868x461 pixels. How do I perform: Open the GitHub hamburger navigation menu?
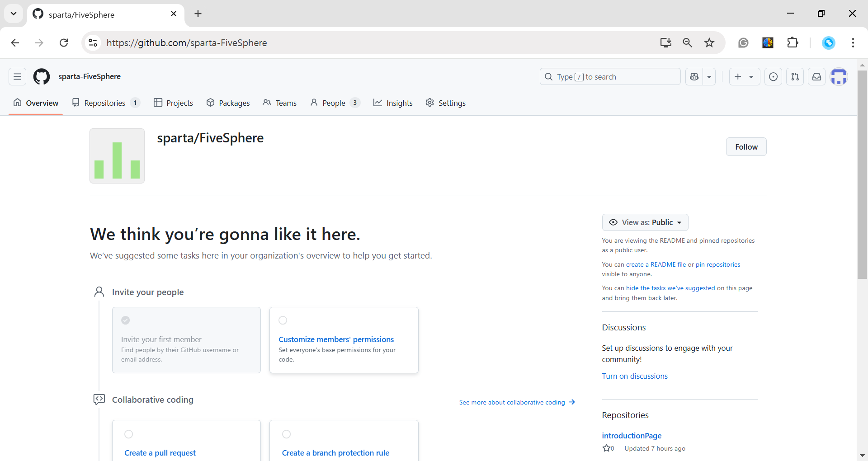17,77
